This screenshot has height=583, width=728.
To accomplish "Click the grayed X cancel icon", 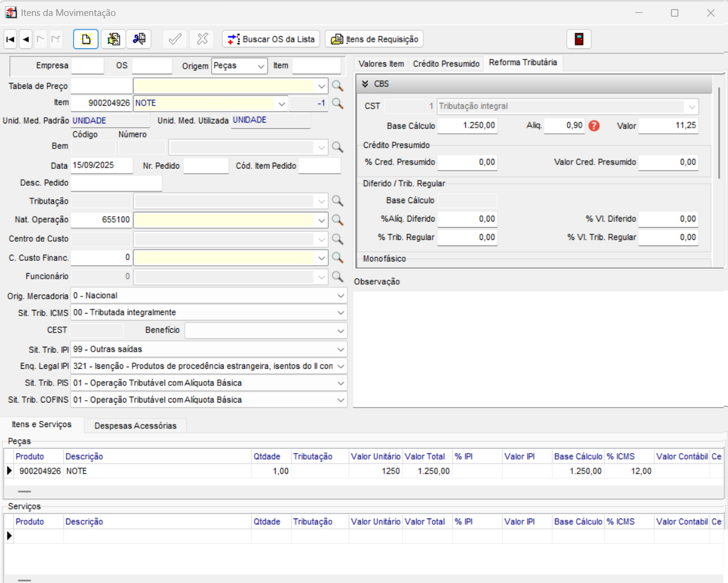I will (x=202, y=39).
